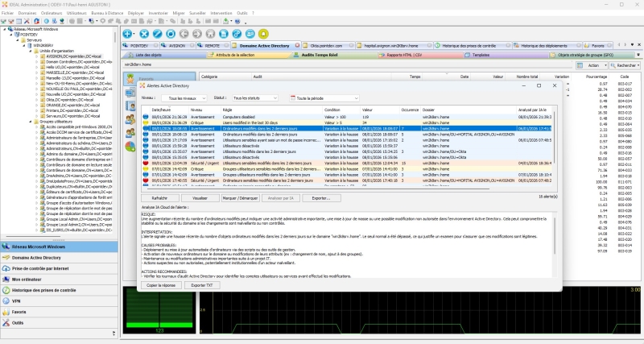Click the Favoris star folder icon

tap(7, 311)
